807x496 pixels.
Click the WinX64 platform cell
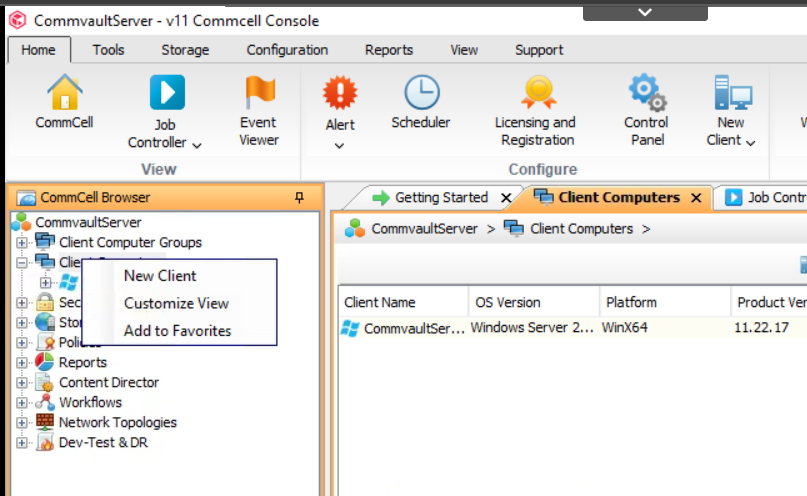click(624, 328)
